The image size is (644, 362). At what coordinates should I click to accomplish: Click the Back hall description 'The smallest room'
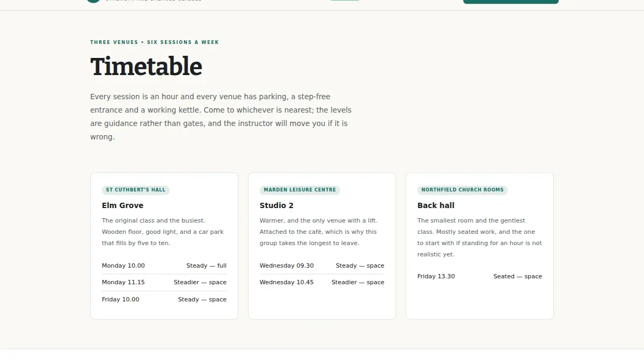point(480,238)
